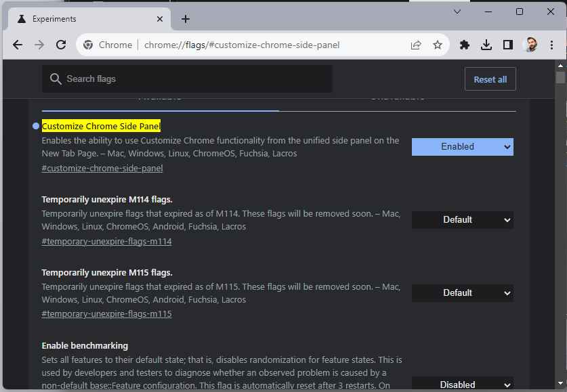567x392 pixels.
Task: Expand the M115 flags Default dropdown
Action: [462, 293]
